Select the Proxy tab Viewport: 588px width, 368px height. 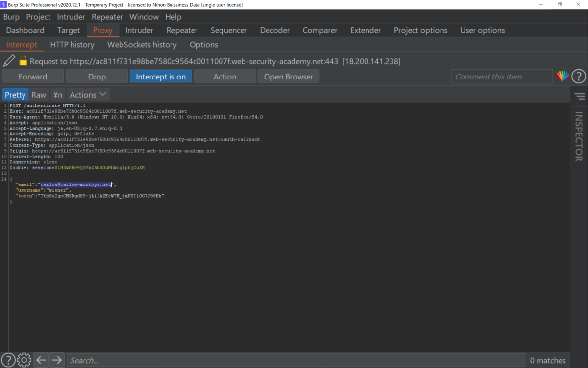[103, 30]
